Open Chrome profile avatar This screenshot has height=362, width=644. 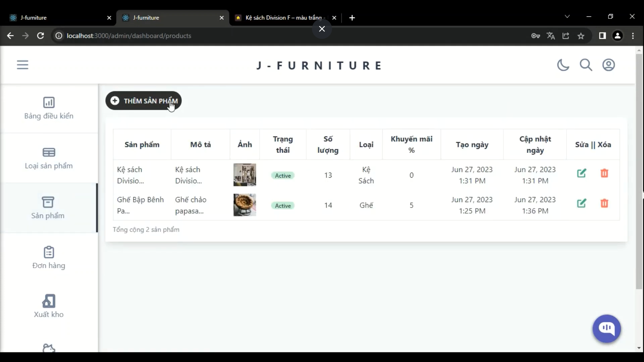(x=618, y=36)
